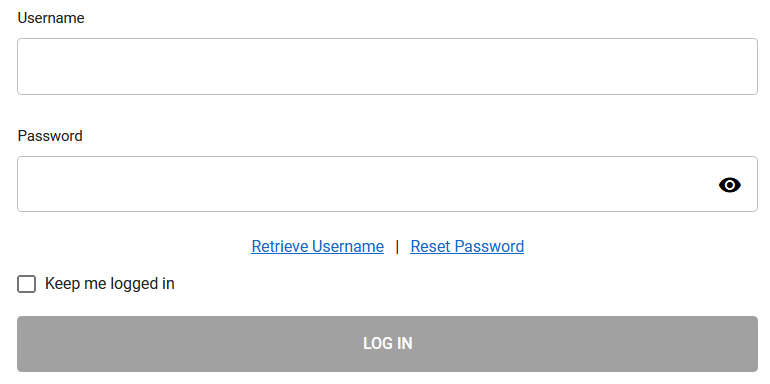
Task: Click inside the Username text field
Action: point(387,66)
